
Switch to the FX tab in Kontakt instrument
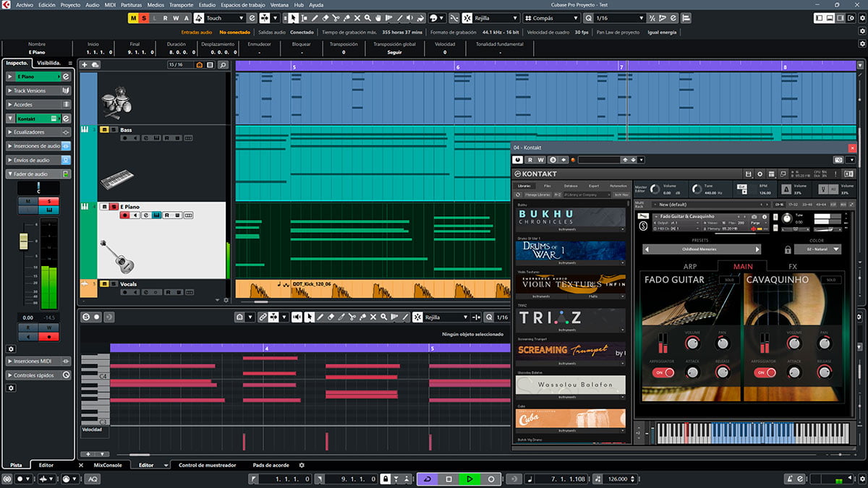tap(792, 266)
